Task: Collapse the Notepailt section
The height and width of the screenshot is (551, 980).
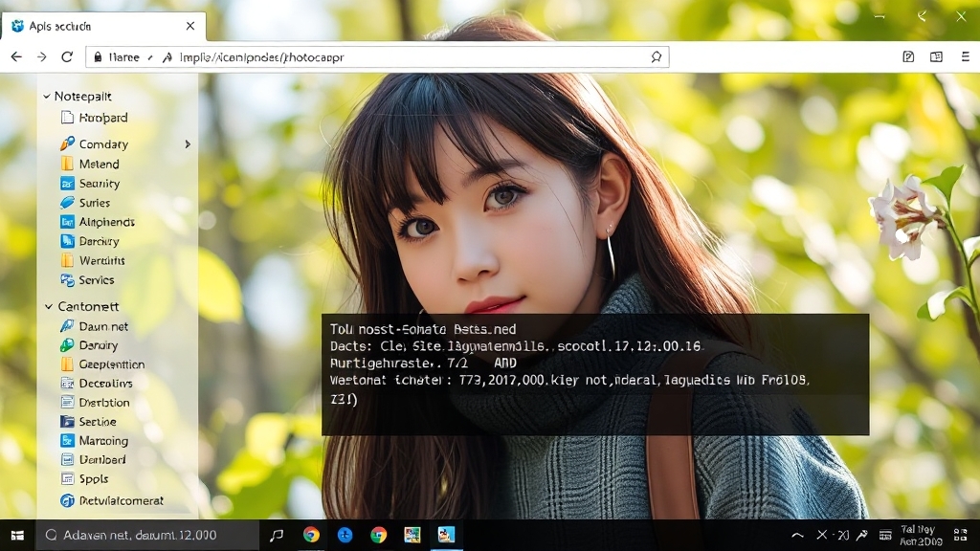Action: coord(46,97)
